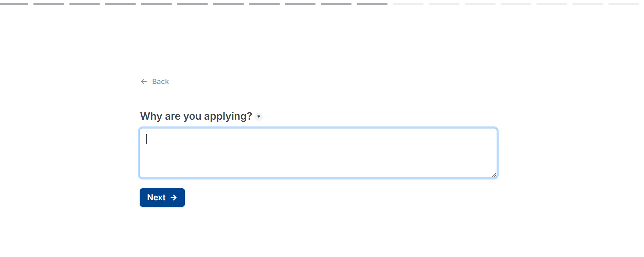Click inside the answer text box
Image resolution: width=644 pixels, height=257 pixels.
[x=318, y=153]
